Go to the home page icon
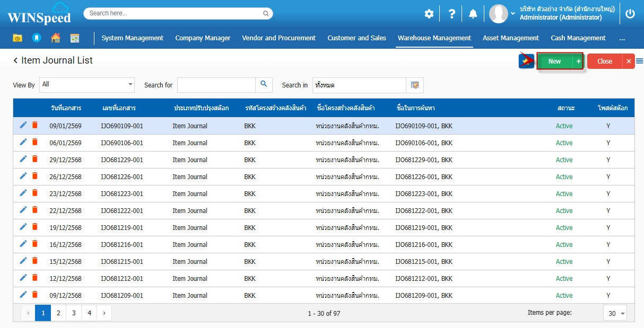Viewport: 644px width, 328px height. point(55,38)
